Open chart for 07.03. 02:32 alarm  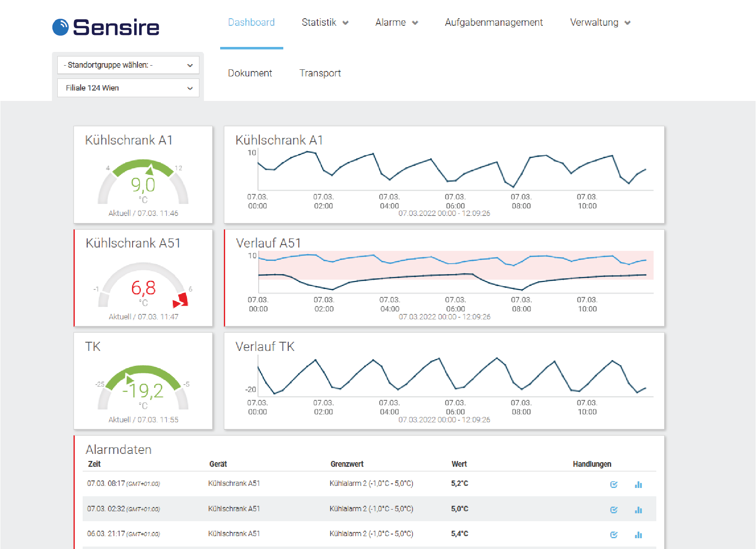[638, 510]
